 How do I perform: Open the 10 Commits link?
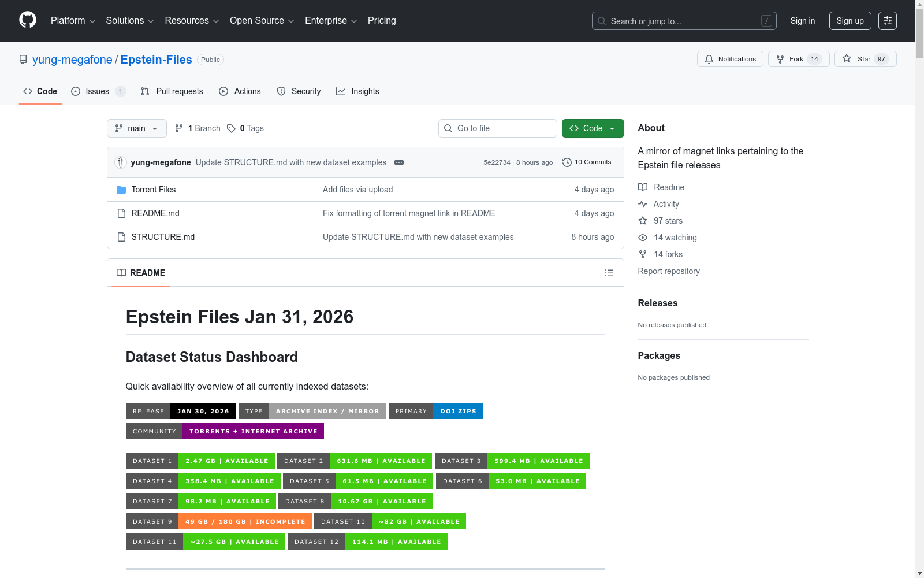[587, 162]
